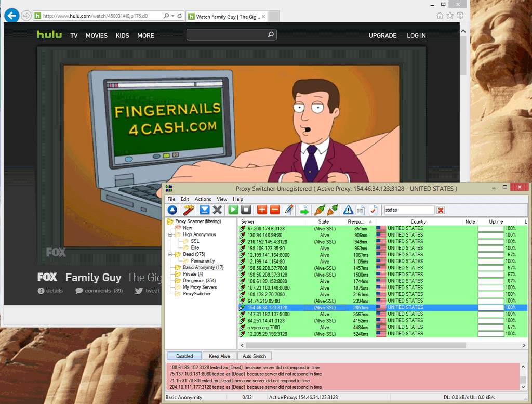532x404 pixels.
Task: Open the Edit menu in Proxy Switcher
Action: pos(185,199)
